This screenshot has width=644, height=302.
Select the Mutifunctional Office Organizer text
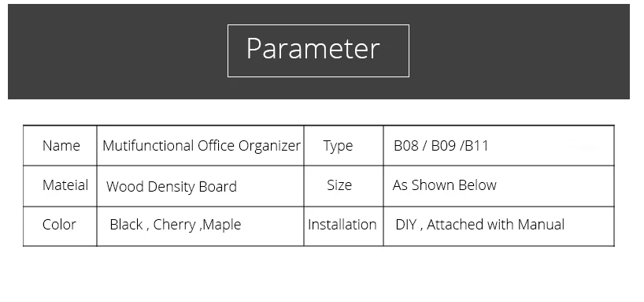coord(202,146)
